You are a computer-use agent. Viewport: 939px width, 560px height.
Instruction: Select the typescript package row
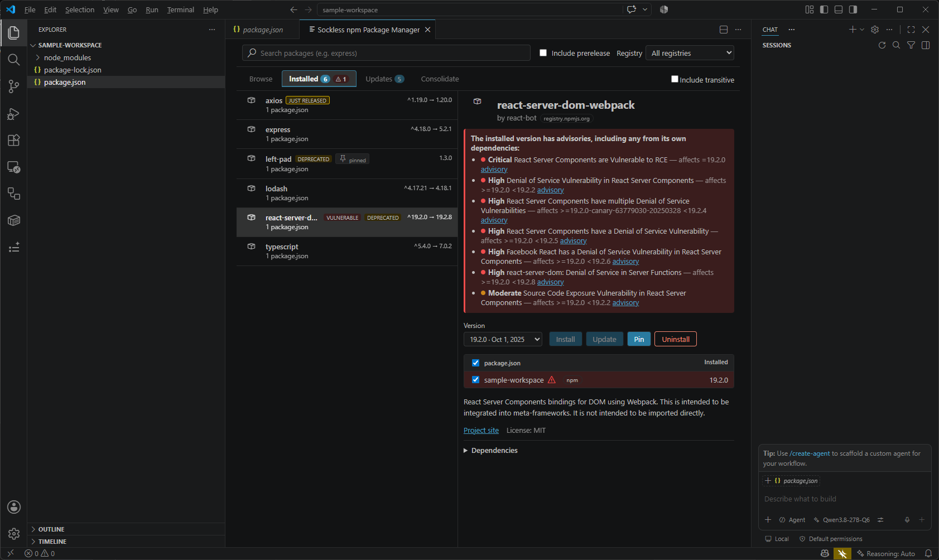[x=347, y=251]
